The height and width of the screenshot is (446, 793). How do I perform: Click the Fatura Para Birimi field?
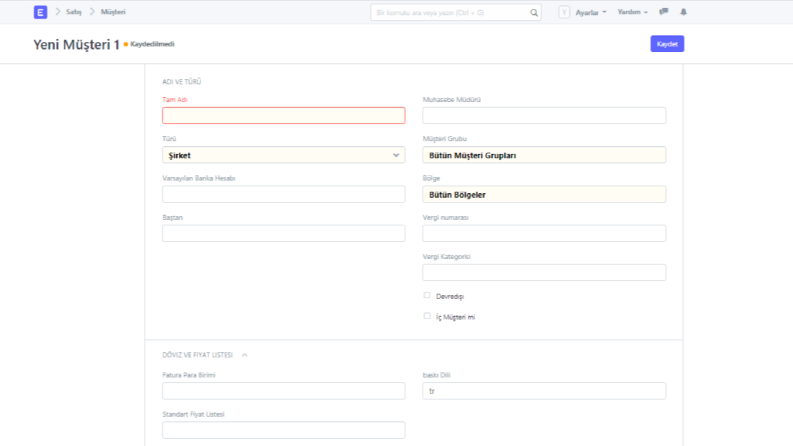pos(284,391)
